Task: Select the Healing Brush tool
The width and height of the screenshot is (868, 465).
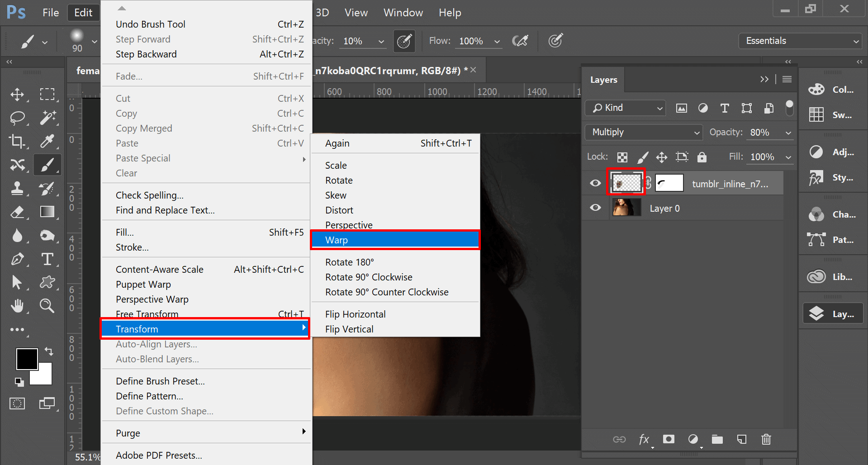Action: (x=17, y=165)
